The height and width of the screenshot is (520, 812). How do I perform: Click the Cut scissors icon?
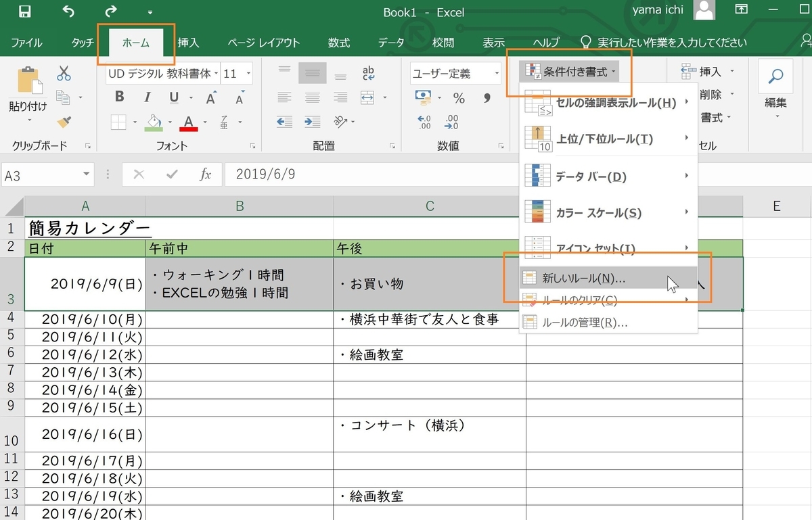tap(65, 73)
